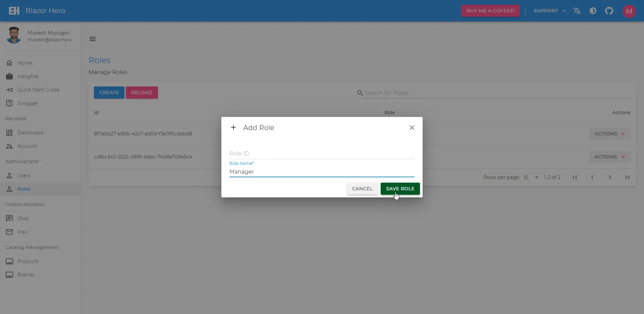Expand Actions for role 8f7abb27
Viewport: 644px width, 314px height.
[x=609, y=133]
